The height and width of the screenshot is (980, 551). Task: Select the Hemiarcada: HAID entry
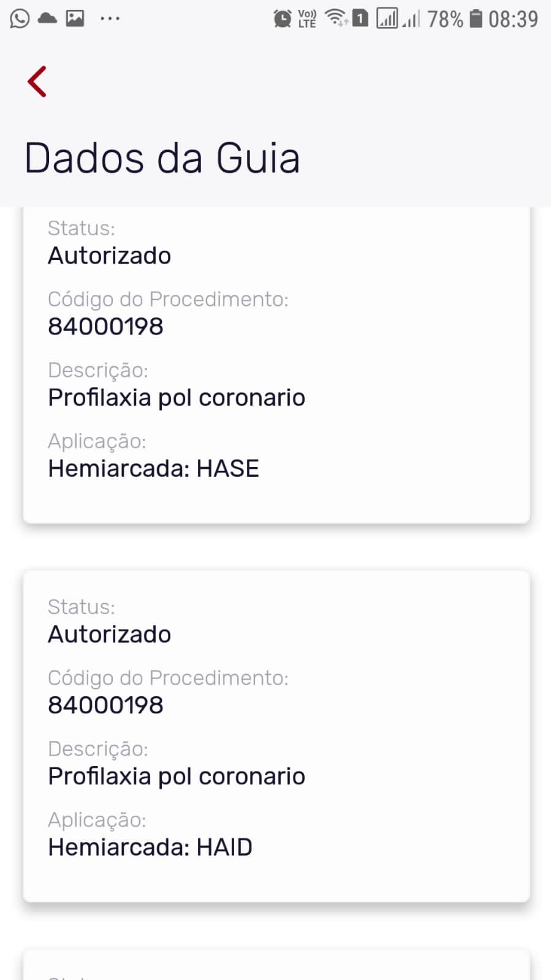coord(150,848)
